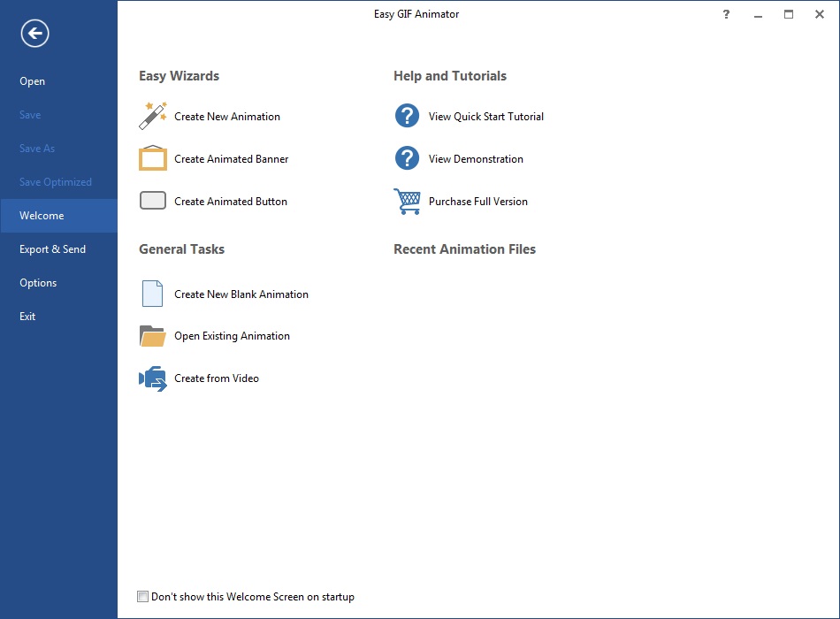Click the Create Animated Banner text link
Image resolution: width=840 pixels, height=619 pixels.
[232, 158]
